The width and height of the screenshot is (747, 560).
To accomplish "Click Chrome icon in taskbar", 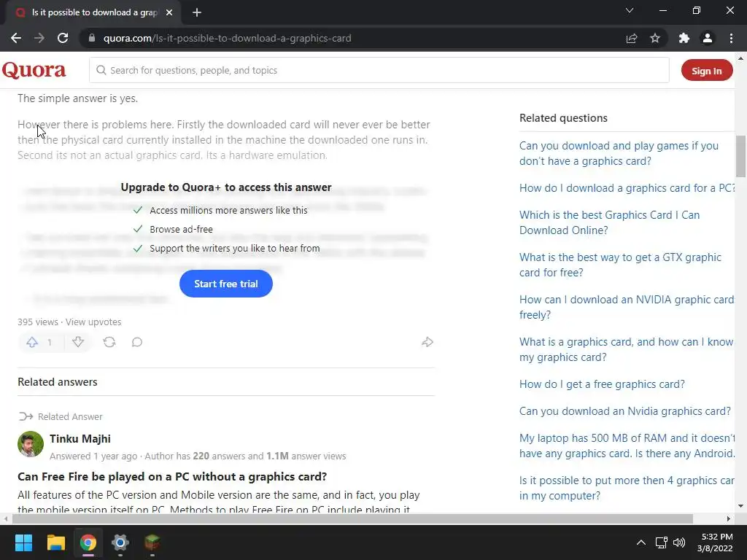I will (x=88, y=542).
